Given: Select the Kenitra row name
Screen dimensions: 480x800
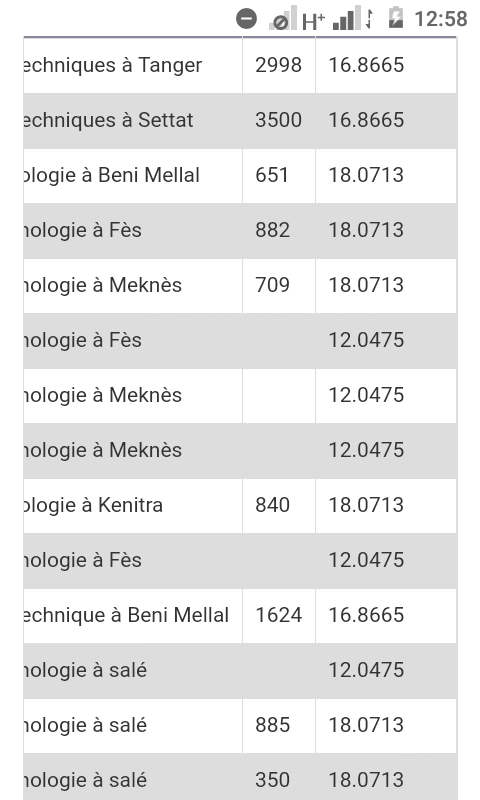Looking at the screenshot, I should [133, 506].
